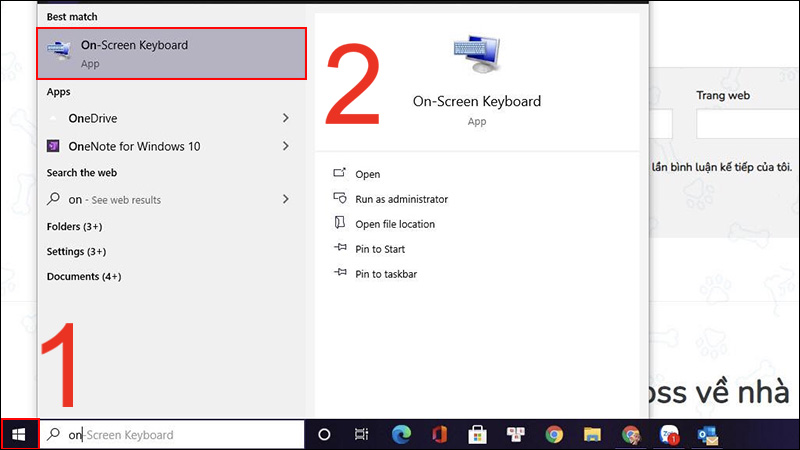Click the Open action icon

(x=340, y=173)
